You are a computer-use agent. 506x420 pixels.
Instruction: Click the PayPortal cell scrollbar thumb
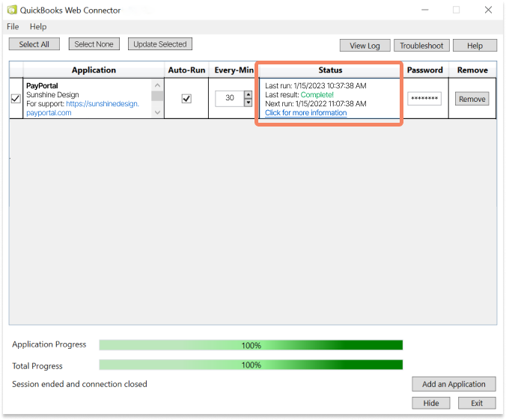[x=157, y=96]
